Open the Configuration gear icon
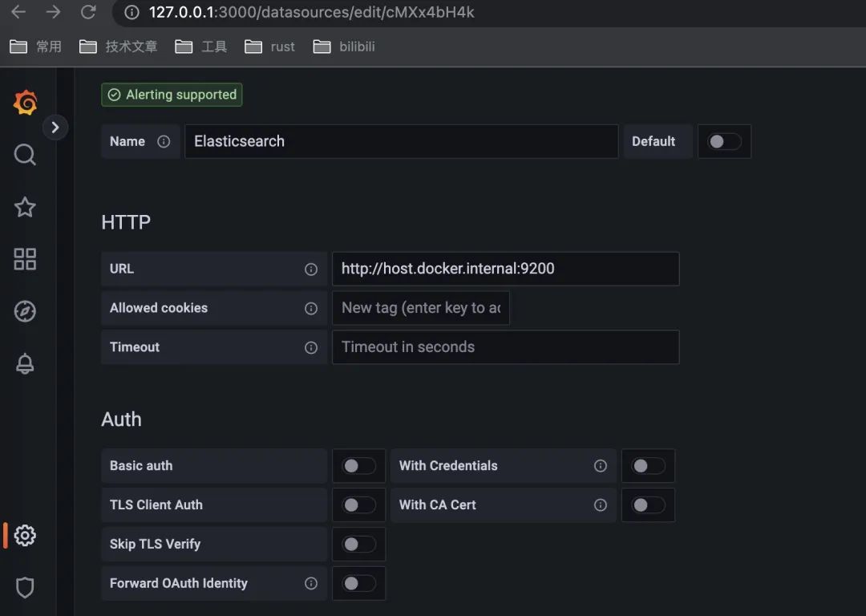The width and height of the screenshot is (866, 616). pyautogui.click(x=25, y=535)
